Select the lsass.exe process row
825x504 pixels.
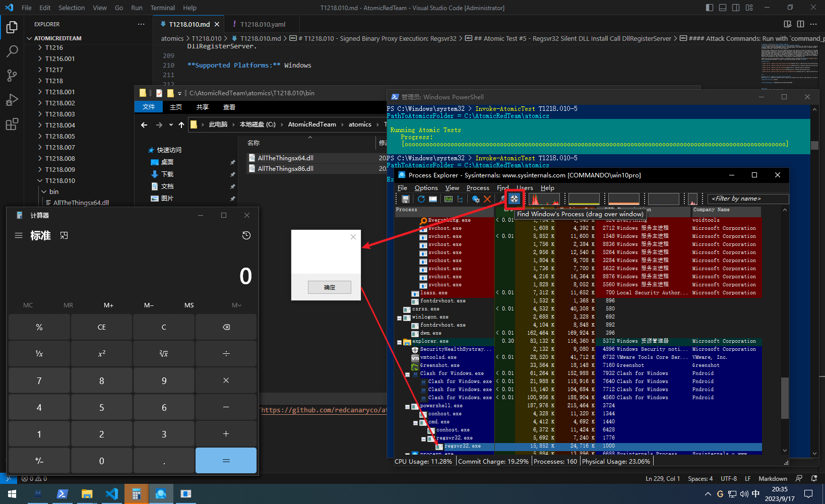(579, 293)
